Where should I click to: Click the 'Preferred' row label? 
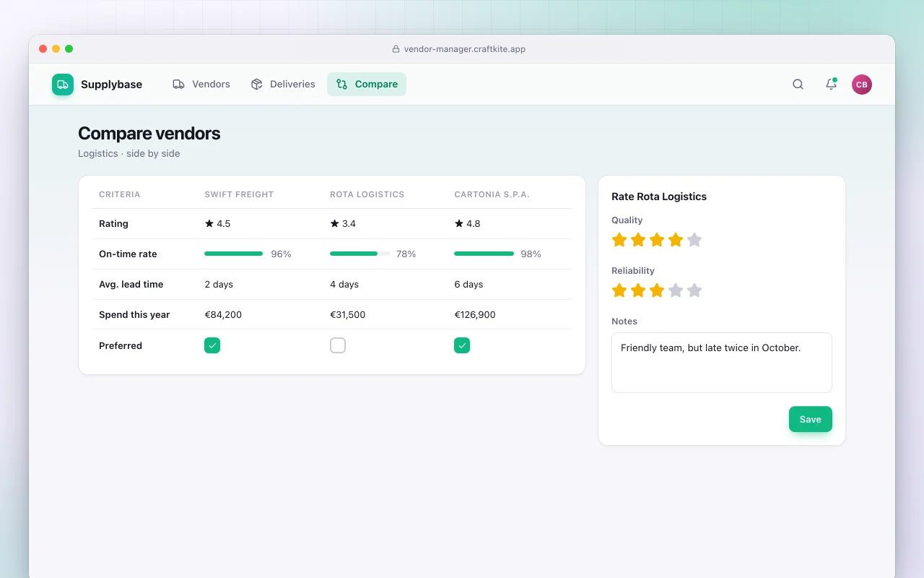pos(121,346)
